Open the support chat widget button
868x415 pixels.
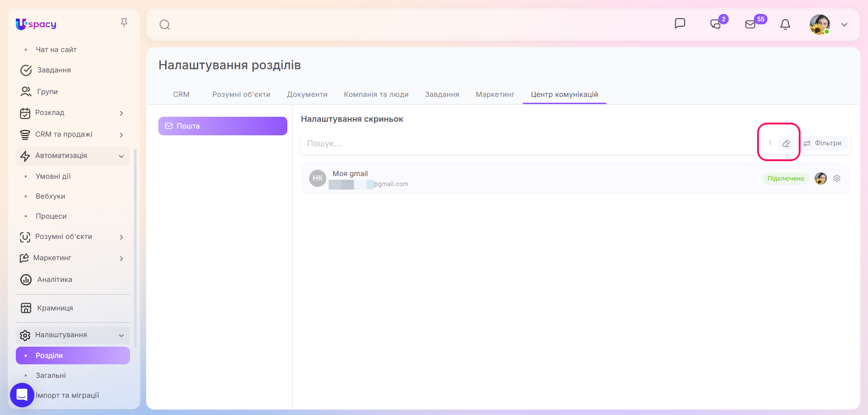point(22,395)
